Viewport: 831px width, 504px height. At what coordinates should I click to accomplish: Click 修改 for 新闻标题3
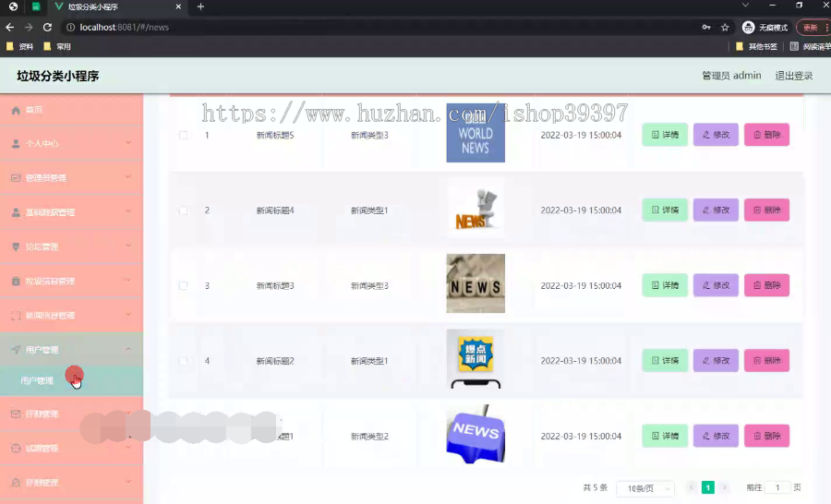click(x=716, y=285)
